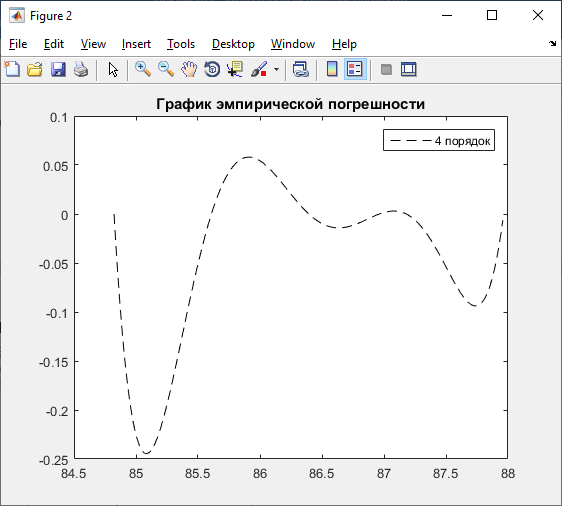This screenshot has height=506, width=562.
Task: Select the Pan hand tool
Action: (x=189, y=69)
